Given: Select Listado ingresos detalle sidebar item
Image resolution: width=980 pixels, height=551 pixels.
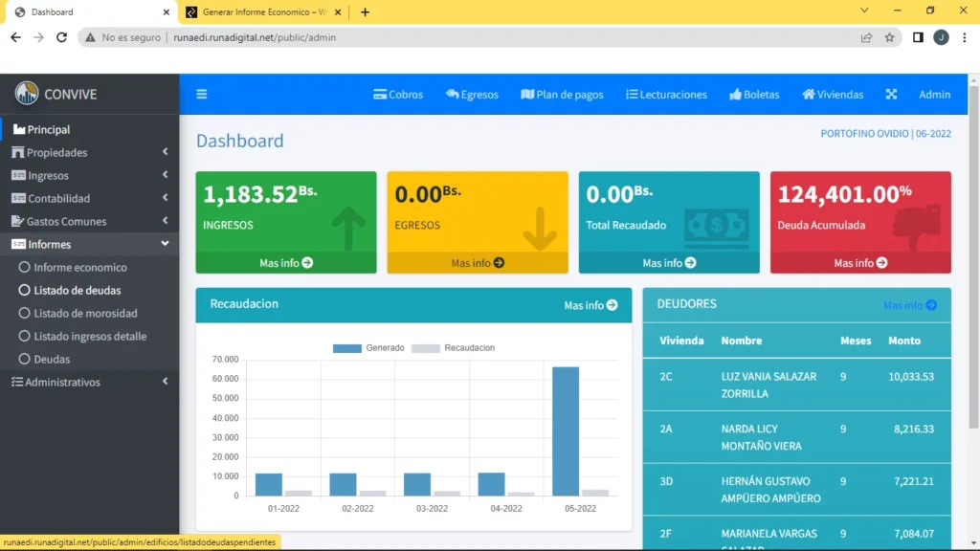Looking at the screenshot, I should tap(90, 337).
